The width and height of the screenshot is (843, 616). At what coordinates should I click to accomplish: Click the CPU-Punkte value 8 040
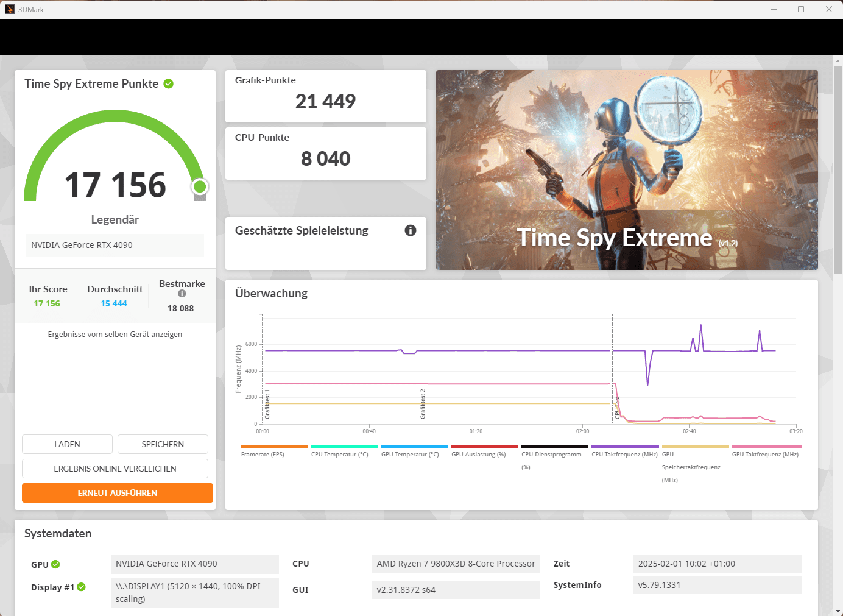pos(326,158)
